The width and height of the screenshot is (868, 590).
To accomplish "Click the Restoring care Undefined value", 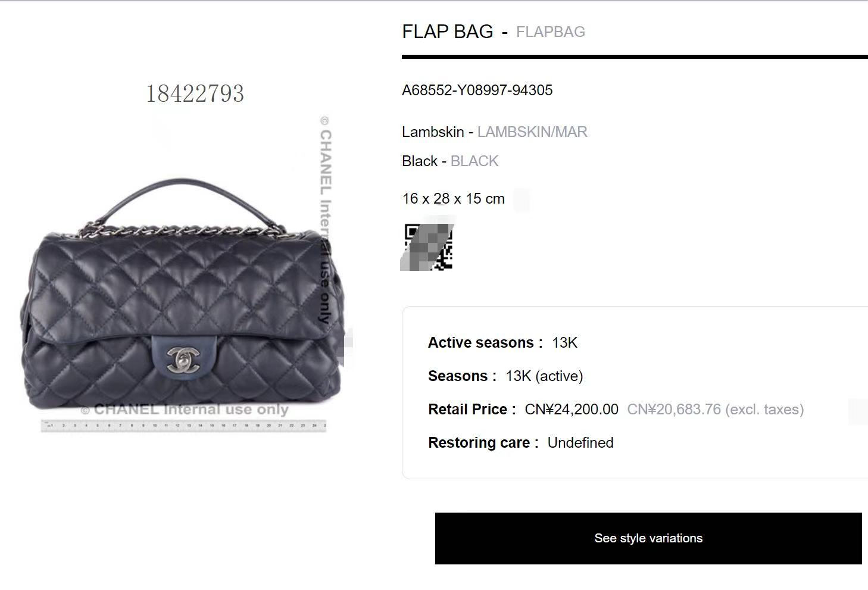I will click(580, 443).
